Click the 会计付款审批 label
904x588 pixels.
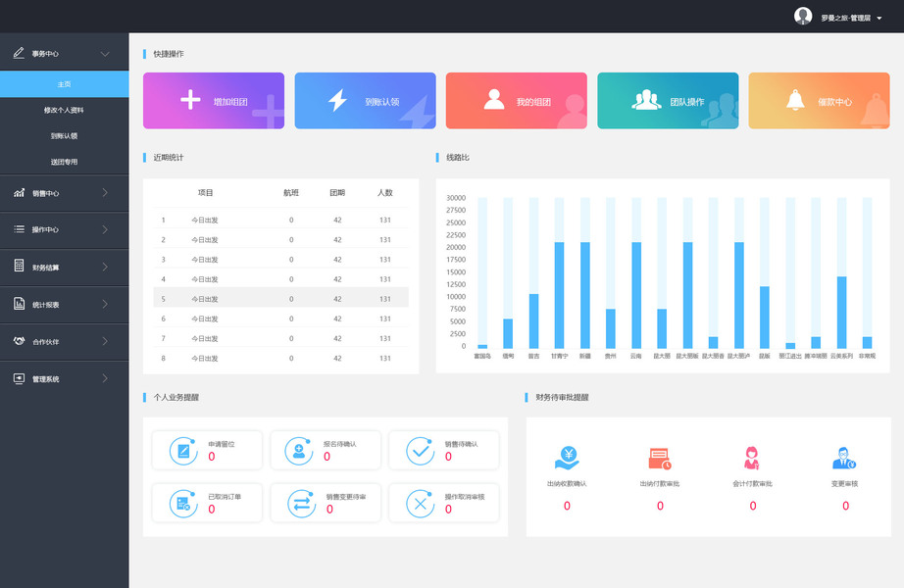click(x=752, y=484)
